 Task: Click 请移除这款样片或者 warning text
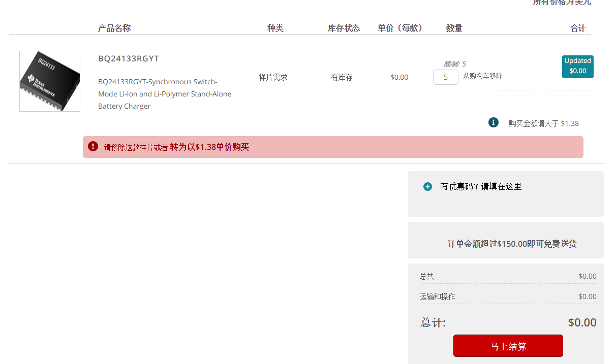coord(136,147)
